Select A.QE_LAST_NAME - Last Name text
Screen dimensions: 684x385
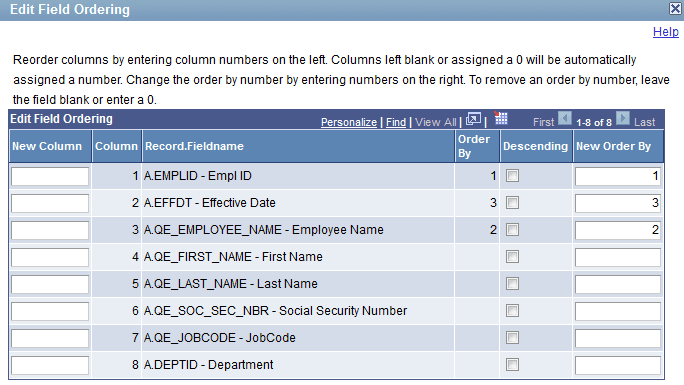pyautogui.click(x=231, y=284)
